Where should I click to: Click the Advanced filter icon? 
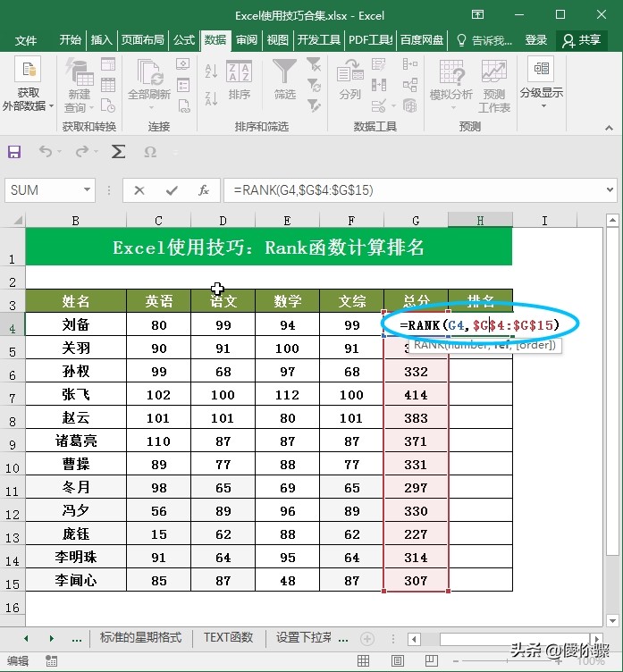(314, 105)
